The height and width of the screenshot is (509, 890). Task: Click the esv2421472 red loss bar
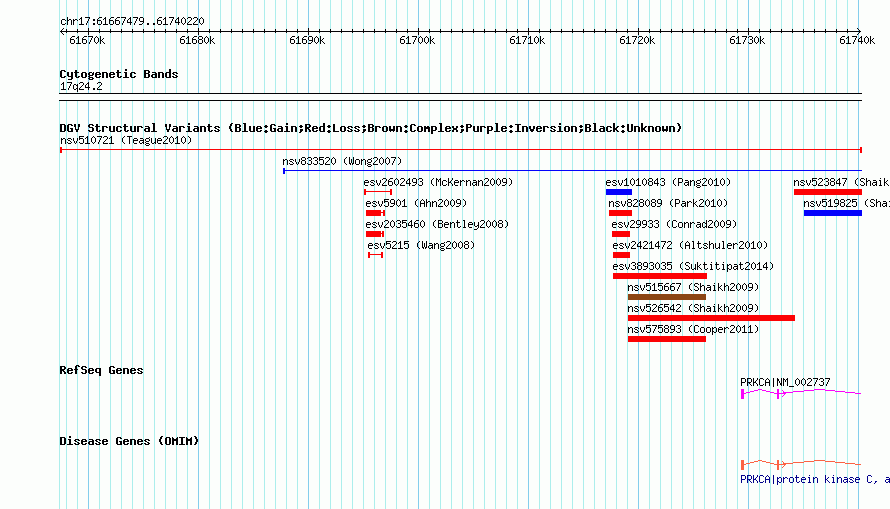click(x=622, y=255)
